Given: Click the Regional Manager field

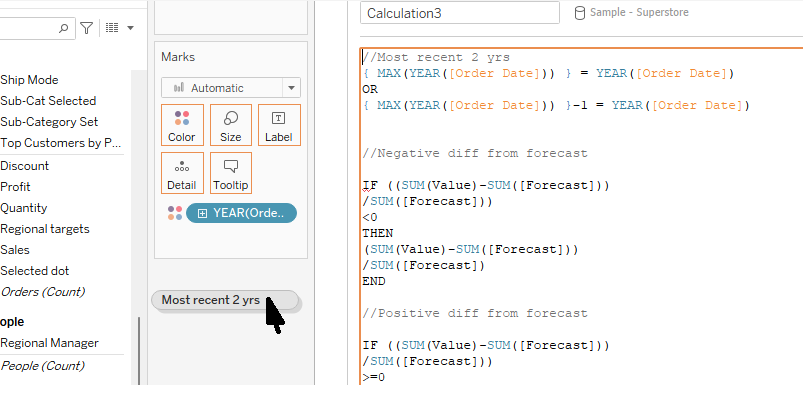Looking at the screenshot, I should (x=50, y=343).
